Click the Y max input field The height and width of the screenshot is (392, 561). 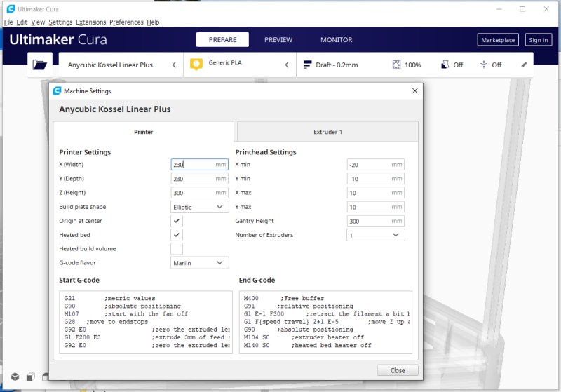[376, 207]
